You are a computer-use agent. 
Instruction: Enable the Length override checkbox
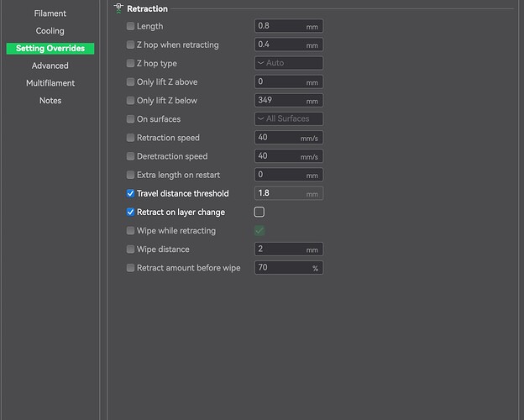[130, 26]
